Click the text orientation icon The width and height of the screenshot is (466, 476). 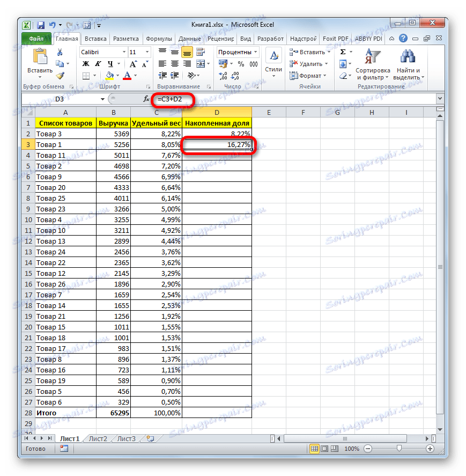point(191,75)
